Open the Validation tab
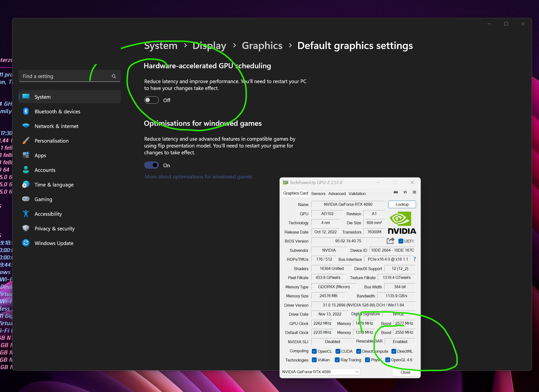The height and width of the screenshot is (392, 539). pyautogui.click(x=357, y=193)
